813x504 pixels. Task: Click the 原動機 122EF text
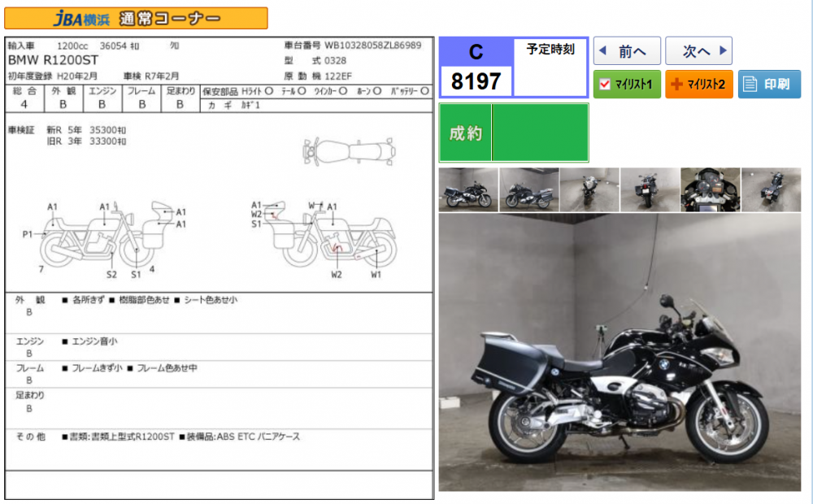[x=318, y=76]
